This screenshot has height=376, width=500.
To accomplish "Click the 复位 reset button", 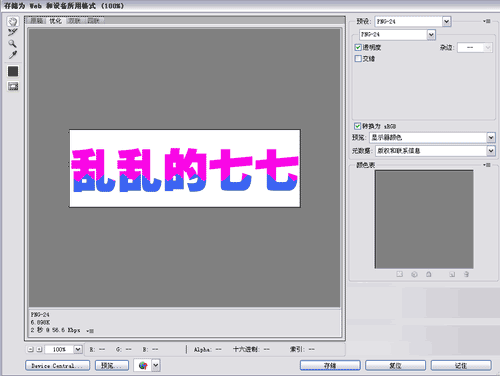I will click(395, 366).
